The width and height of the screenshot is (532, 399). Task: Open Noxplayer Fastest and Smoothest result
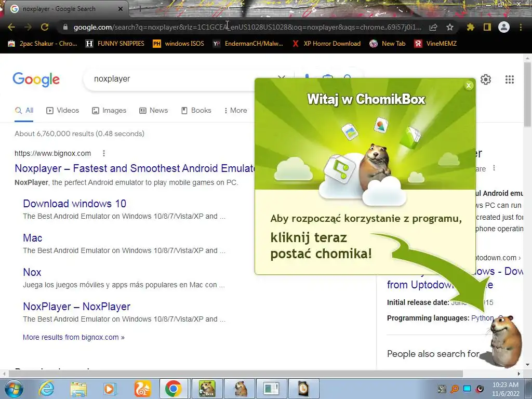tap(135, 168)
